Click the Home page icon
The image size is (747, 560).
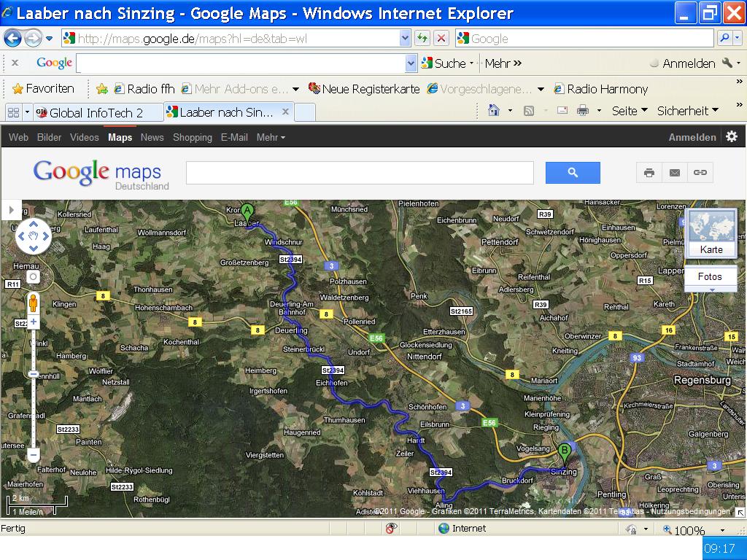pyautogui.click(x=494, y=111)
